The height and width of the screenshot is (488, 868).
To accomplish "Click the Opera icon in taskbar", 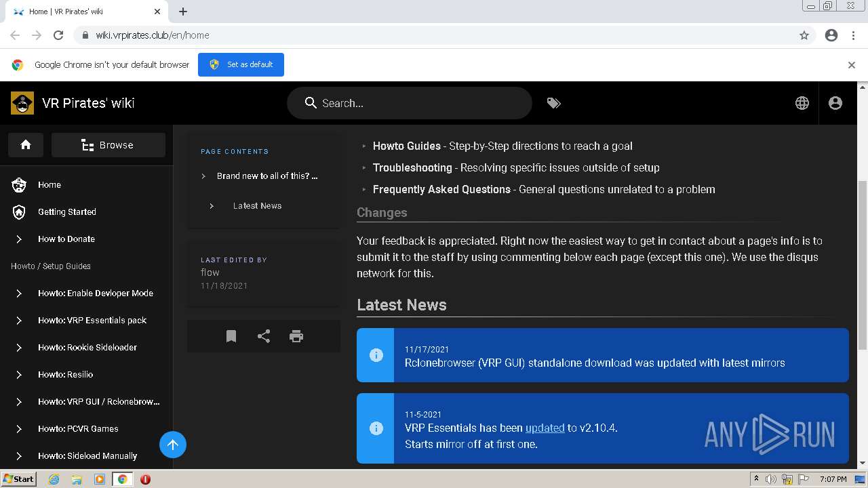I will click(145, 479).
